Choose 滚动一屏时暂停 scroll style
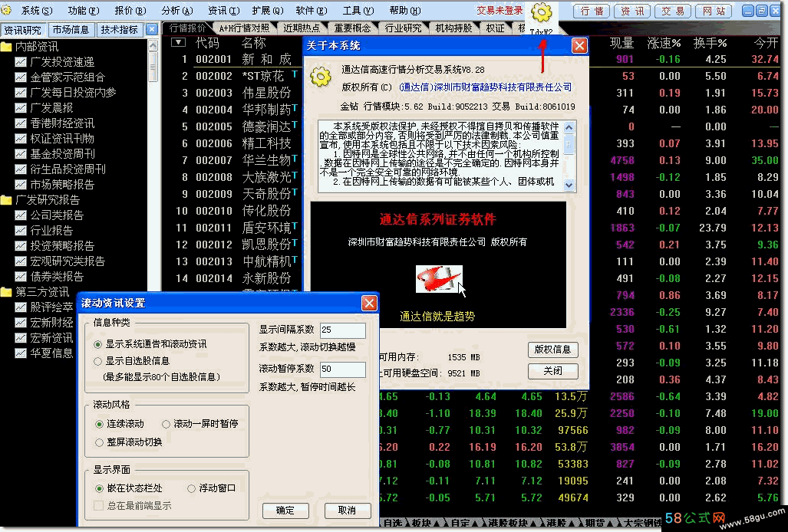Image resolution: width=788 pixels, height=532 pixels. click(x=166, y=424)
